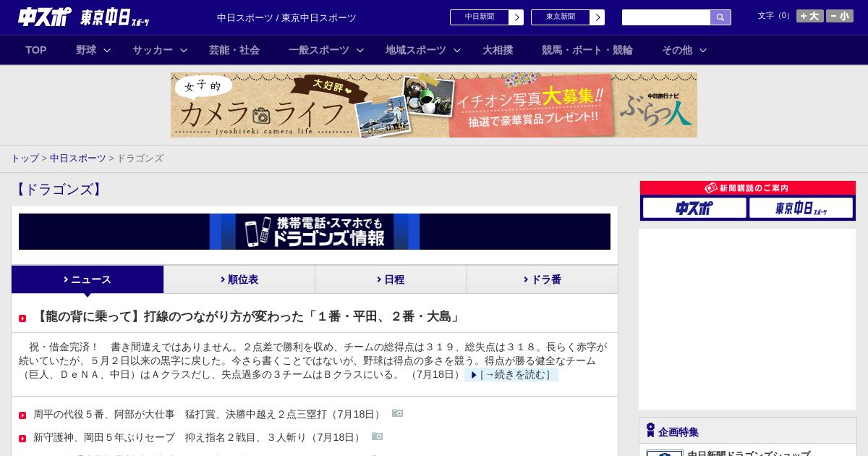Image resolution: width=868 pixels, height=456 pixels.
Task: Click 続きを読む link
Action: pyautogui.click(x=511, y=375)
